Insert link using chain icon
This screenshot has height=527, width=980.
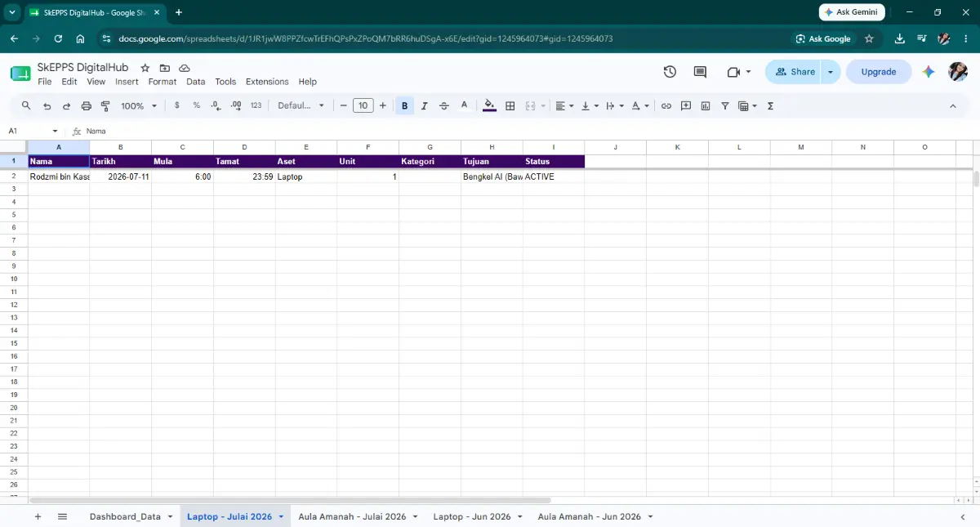point(666,105)
